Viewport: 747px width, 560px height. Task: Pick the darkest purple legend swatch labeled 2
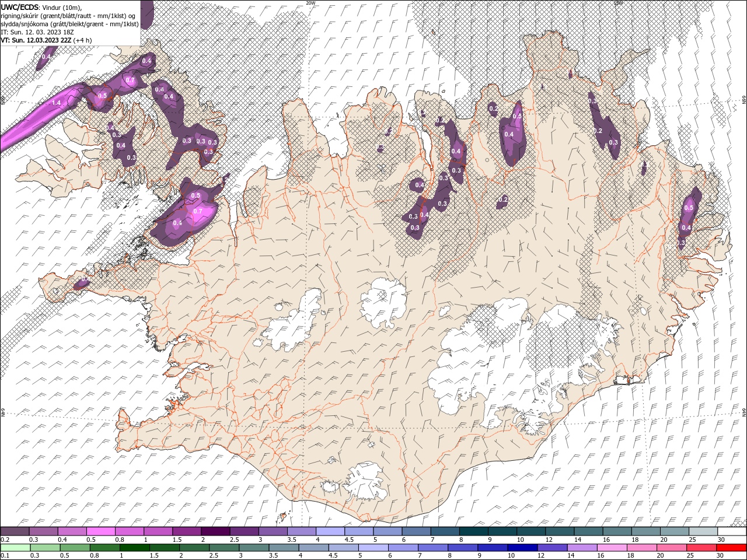coord(215,531)
